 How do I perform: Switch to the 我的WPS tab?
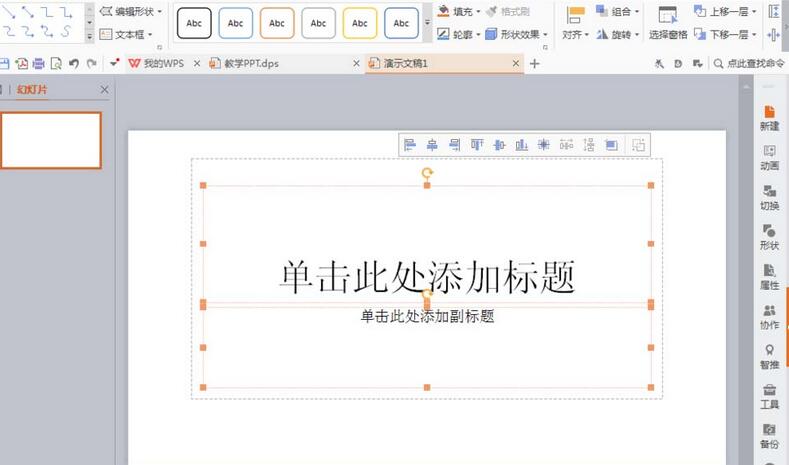(x=158, y=63)
